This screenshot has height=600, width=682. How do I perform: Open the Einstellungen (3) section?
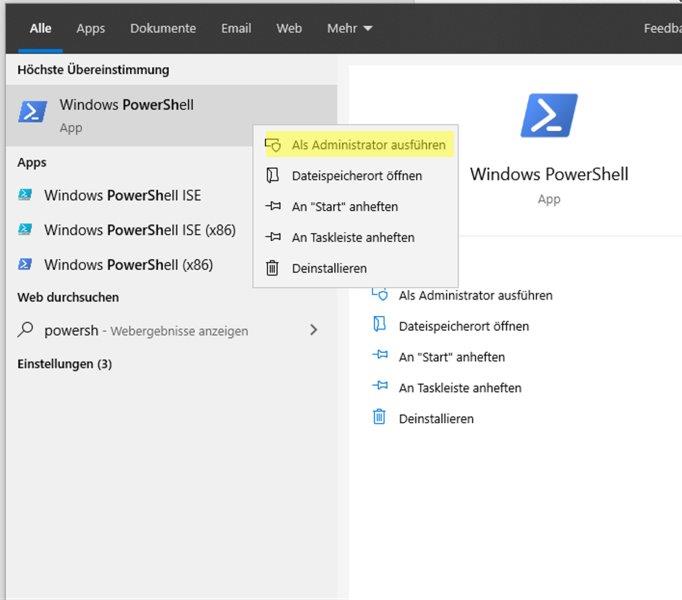pyautogui.click(x=64, y=364)
